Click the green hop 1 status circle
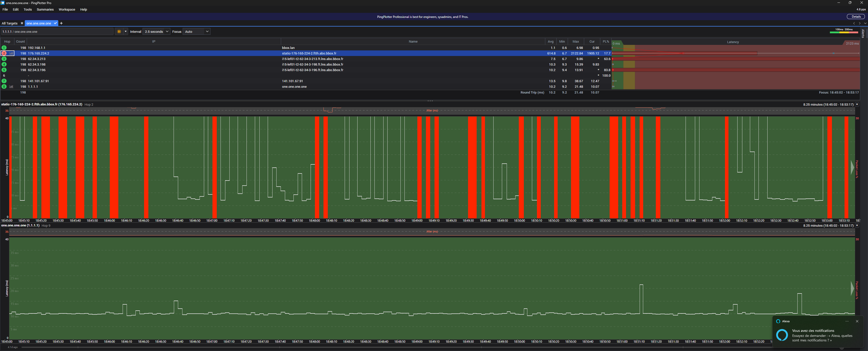This screenshot has height=351, width=868. click(4, 48)
